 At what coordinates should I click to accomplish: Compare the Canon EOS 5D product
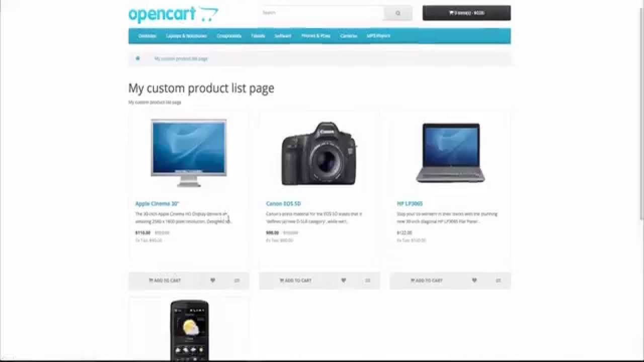pyautogui.click(x=368, y=281)
